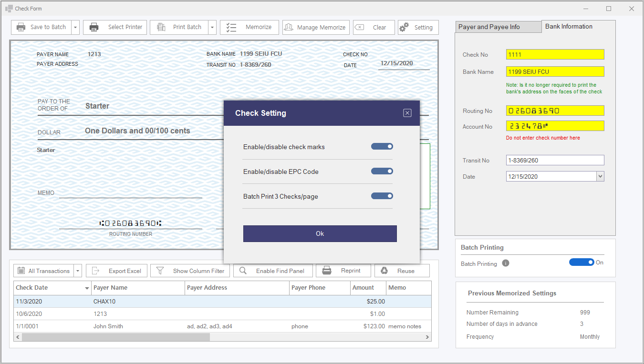The width and height of the screenshot is (644, 364).
Task: Click the Transit No input field
Action: (x=555, y=160)
